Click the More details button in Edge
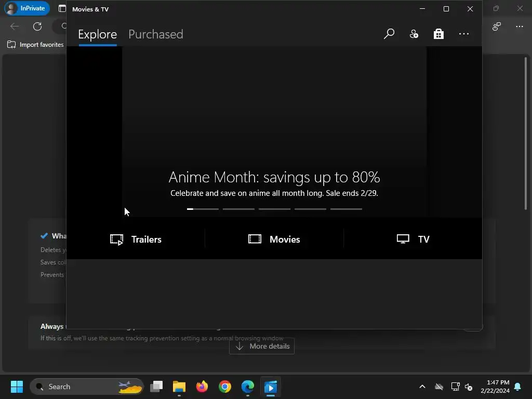This screenshot has height=399, width=532. (262, 346)
